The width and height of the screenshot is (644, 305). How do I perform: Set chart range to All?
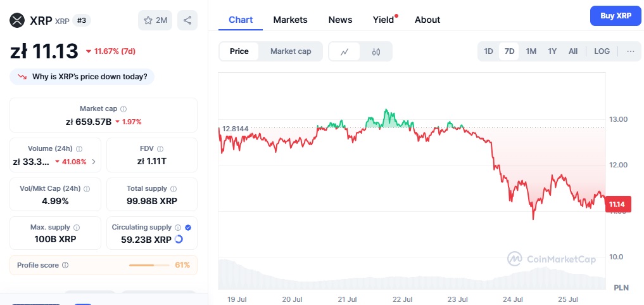coord(573,51)
